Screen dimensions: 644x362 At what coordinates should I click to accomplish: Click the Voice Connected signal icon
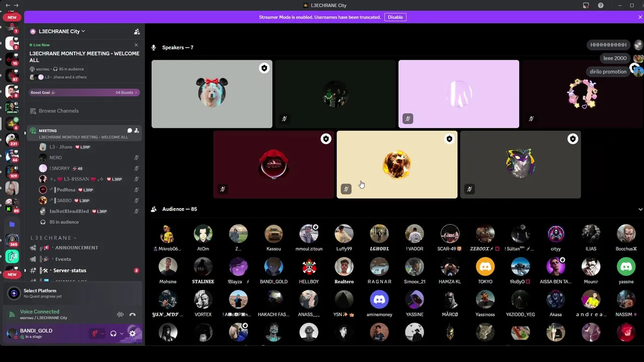pos(12,315)
